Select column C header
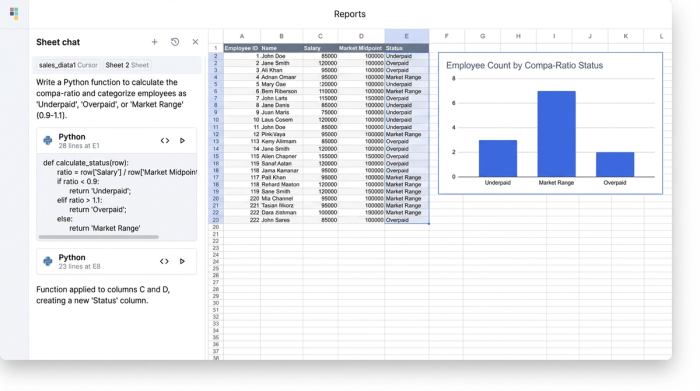The width and height of the screenshot is (700, 391). tap(320, 36)
